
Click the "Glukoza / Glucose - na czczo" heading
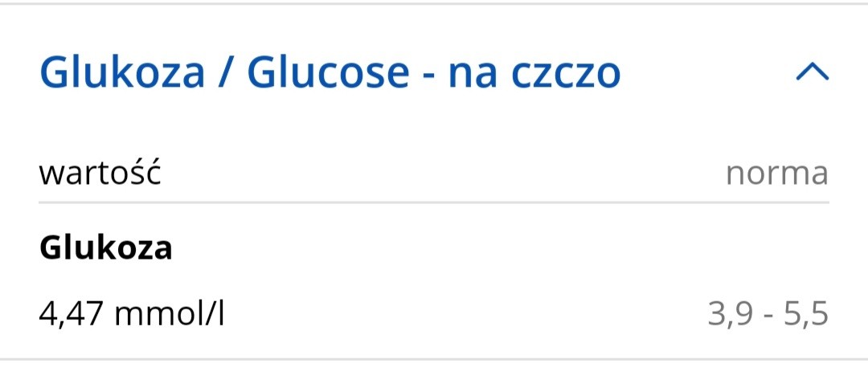pyautogui.click(x=330, y=73)
